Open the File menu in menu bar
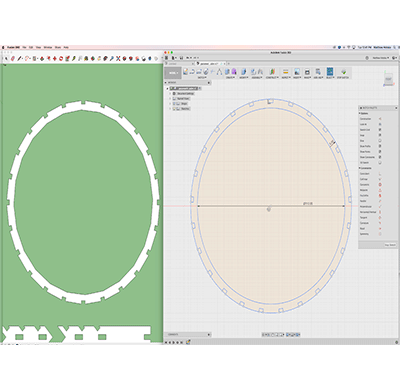Viewport: 400px width, 389px height. pos(24,47)
